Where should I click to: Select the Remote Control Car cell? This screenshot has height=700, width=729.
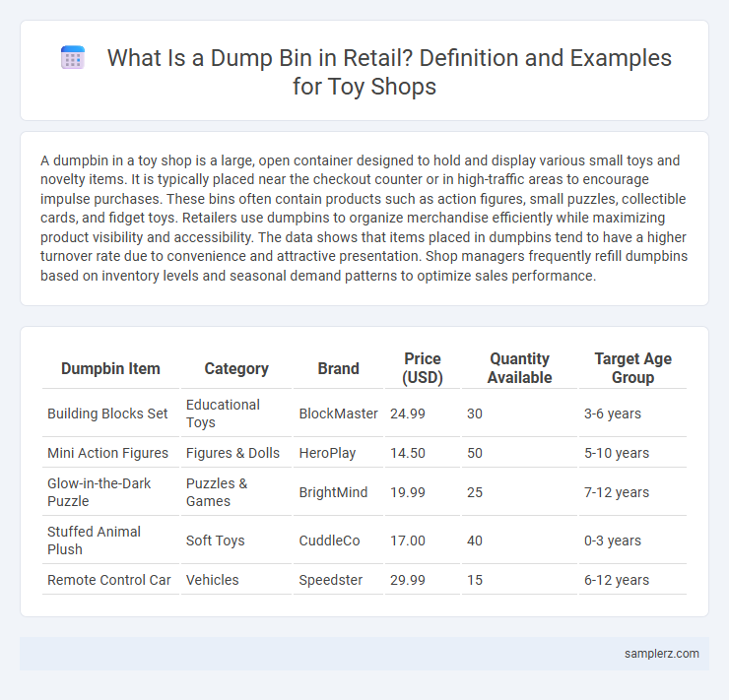tap(110, 580)
